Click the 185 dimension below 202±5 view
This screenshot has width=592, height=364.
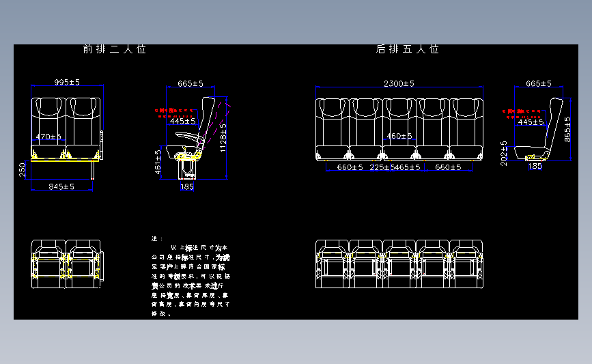535,166
